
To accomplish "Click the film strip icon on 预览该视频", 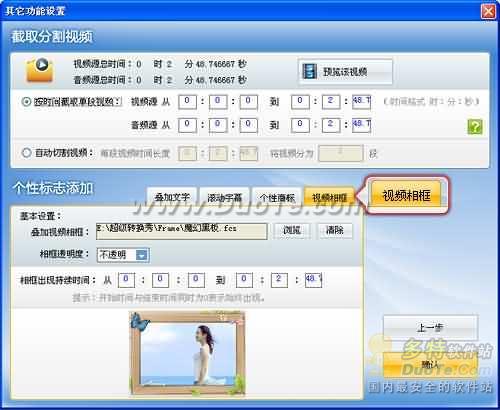I will 309,71.
